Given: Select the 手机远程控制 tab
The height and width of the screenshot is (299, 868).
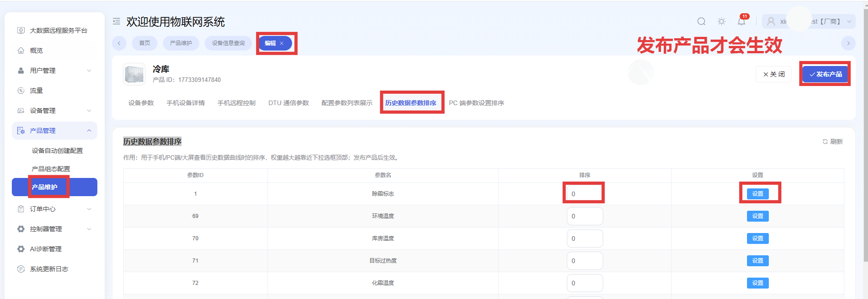Looking at the screenshot, I should [237, 103].
